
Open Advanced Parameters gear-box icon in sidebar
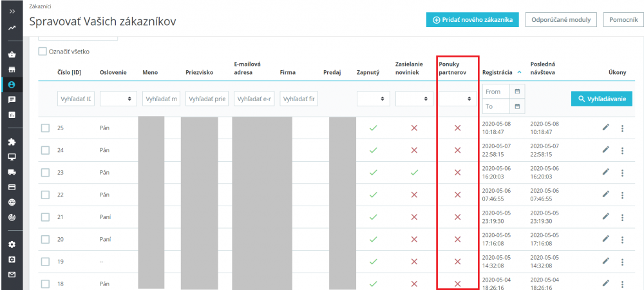pos(12,260)
